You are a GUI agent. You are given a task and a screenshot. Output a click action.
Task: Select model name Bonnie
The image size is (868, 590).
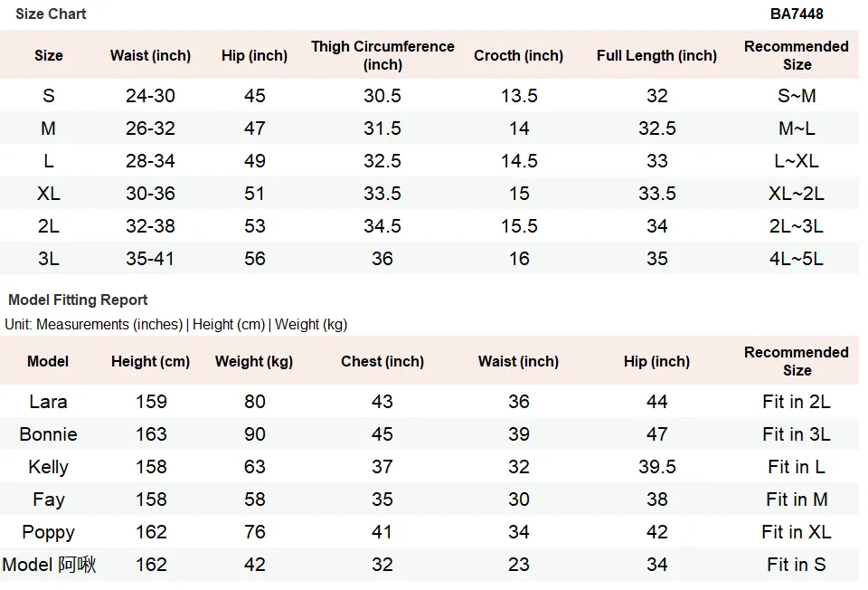click(49, 434)
